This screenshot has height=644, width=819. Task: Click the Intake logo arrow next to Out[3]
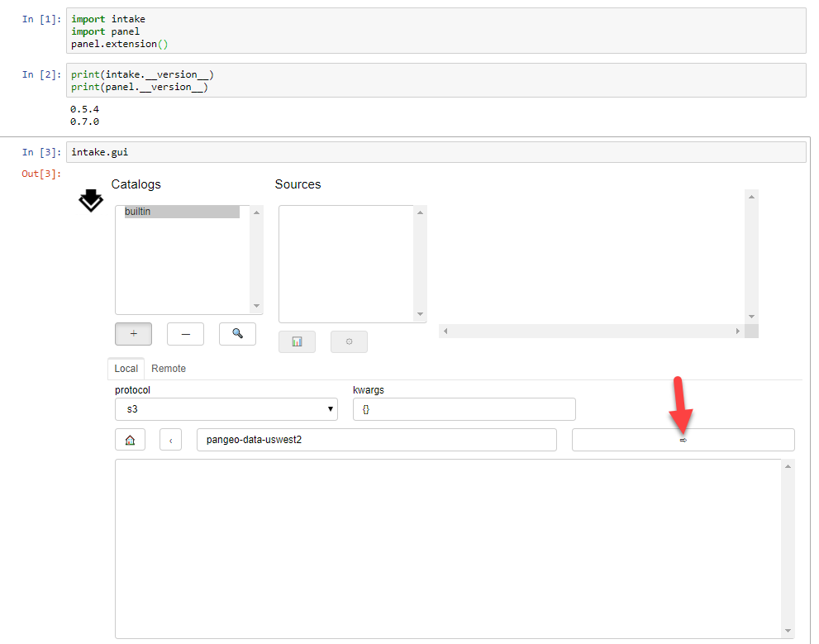(x=90, y=201)
